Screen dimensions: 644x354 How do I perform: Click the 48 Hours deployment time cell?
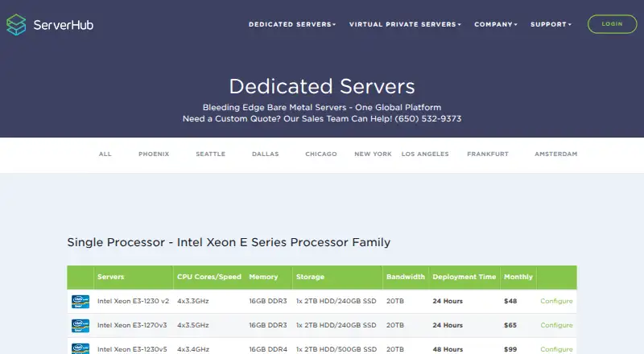pyautogui.click(x=448, y=349)
